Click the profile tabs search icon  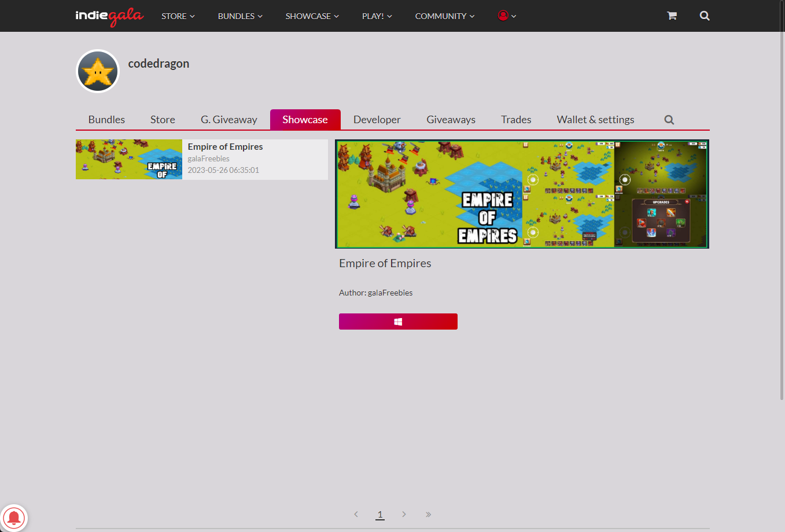669,120
